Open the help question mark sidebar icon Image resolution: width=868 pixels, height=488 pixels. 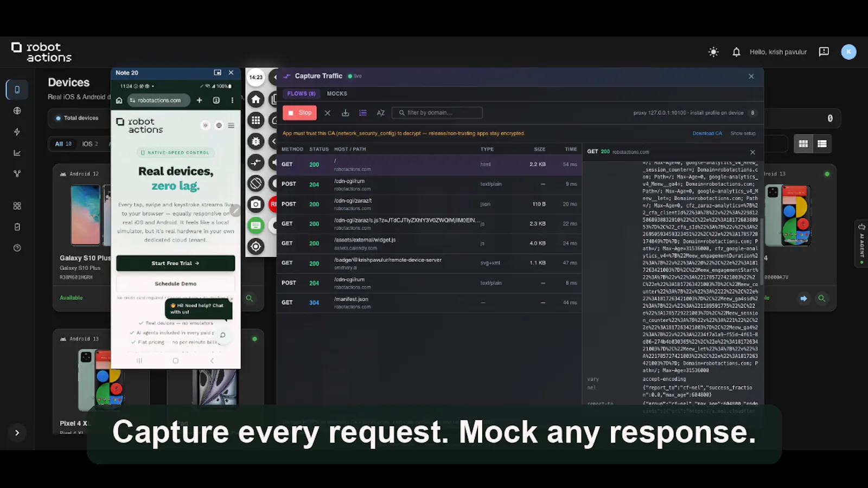pos(17,248)
